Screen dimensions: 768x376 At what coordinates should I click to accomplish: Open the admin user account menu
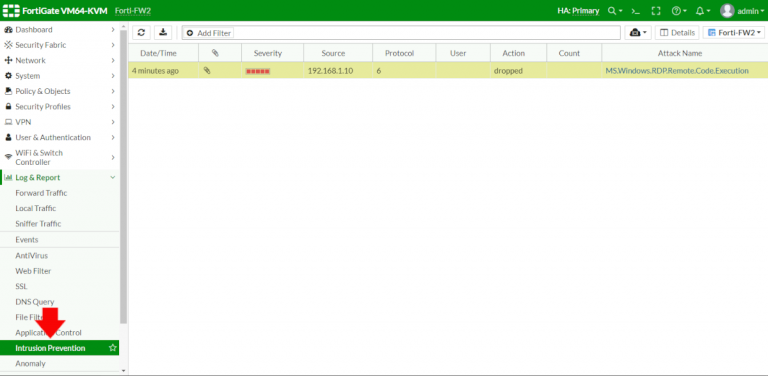click(742, 11)
